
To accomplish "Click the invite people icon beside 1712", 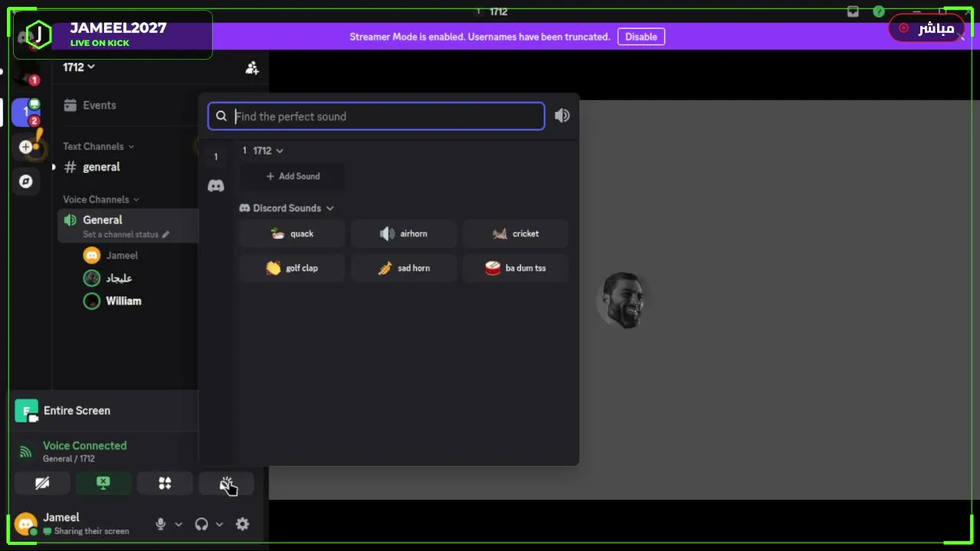I will [252, 67].
